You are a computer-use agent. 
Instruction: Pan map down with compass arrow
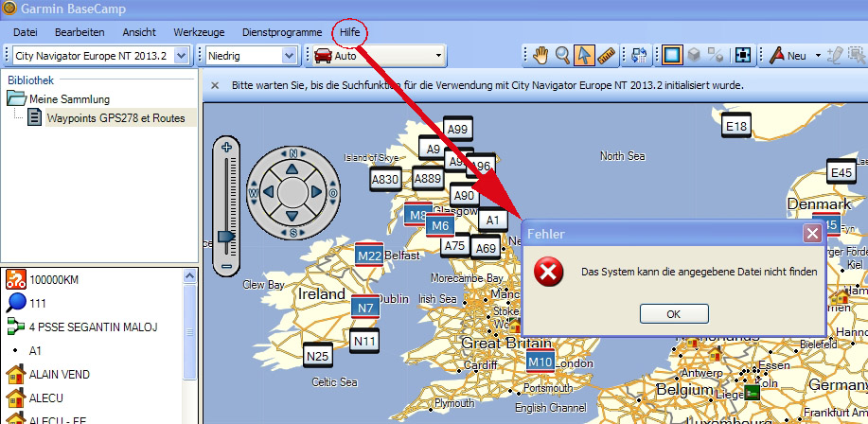(x=292, y=217)
